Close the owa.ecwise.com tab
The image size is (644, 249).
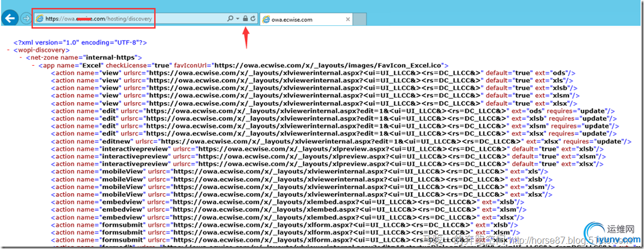pos(348,19)
